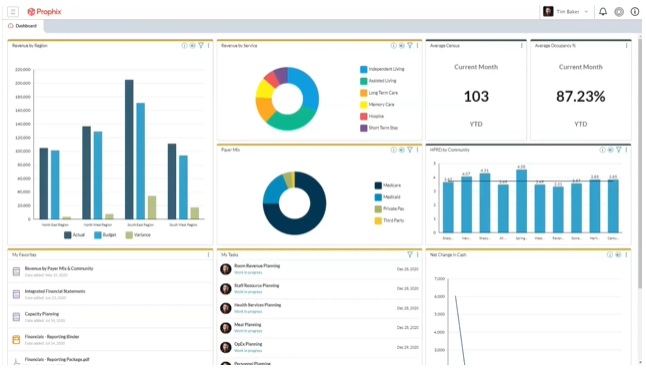Show info for the Payer Mix tile
The height and width of the screenshot is (373, 646).
(x=393, y=150)
